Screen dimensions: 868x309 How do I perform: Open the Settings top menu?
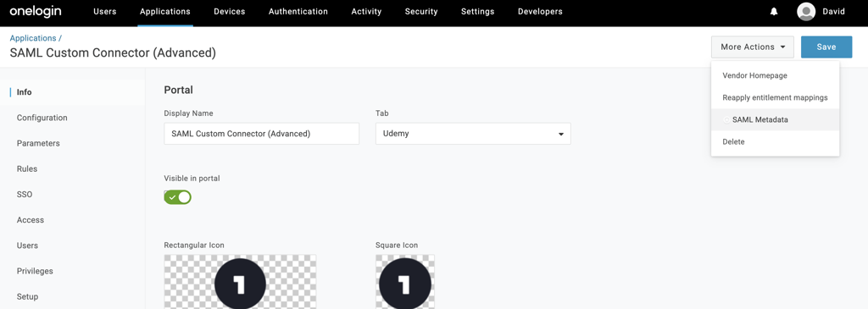click(478, 12)
